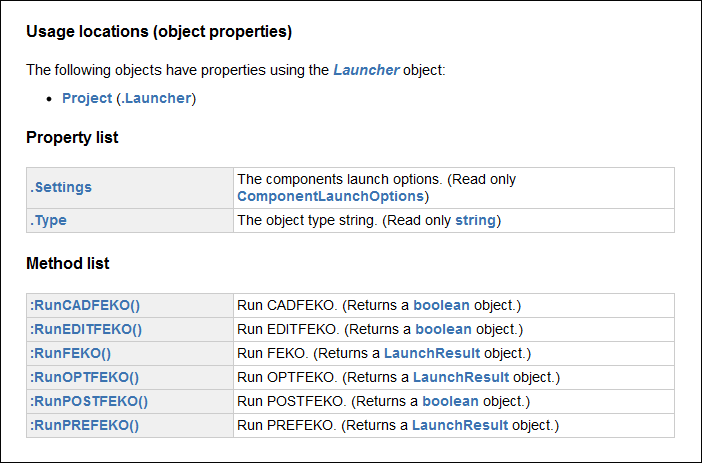702x463 pixels.
Task: Open the .Settings property entry
Action: (x=61, y=187)
